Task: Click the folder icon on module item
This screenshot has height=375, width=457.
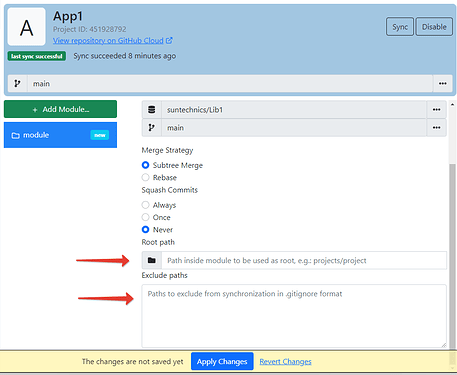Action: (15, 135)
